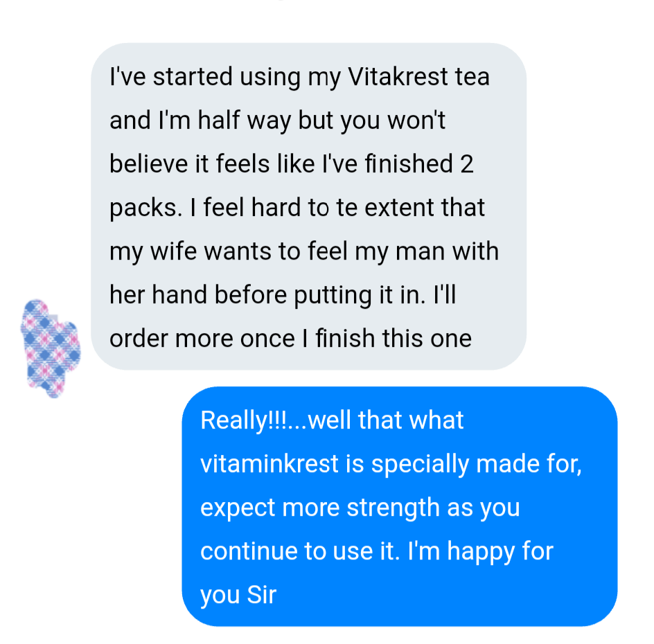Click 'specially made for,' in blue bubble
This screenshot has width=654, height=644.
point(477,465)
